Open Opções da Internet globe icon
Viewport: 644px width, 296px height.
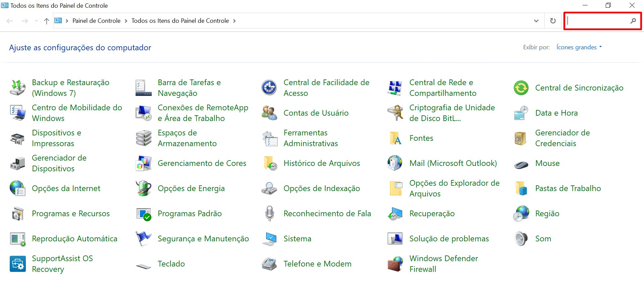click(18, 188)
